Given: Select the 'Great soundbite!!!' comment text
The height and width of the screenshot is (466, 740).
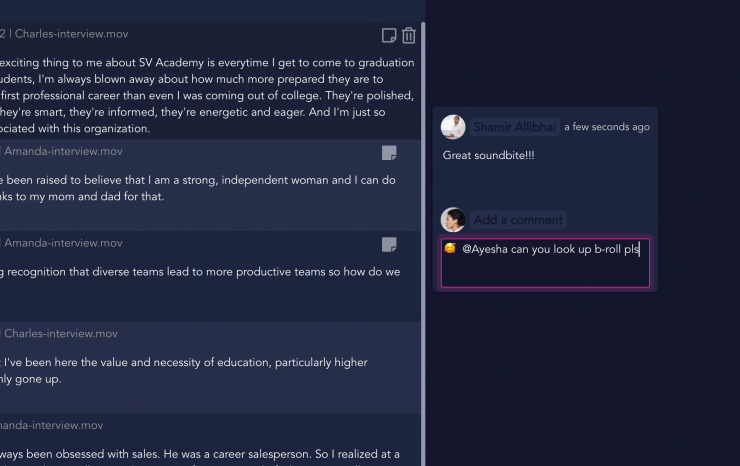Looking at the screenshot, I should pos(488,156).
